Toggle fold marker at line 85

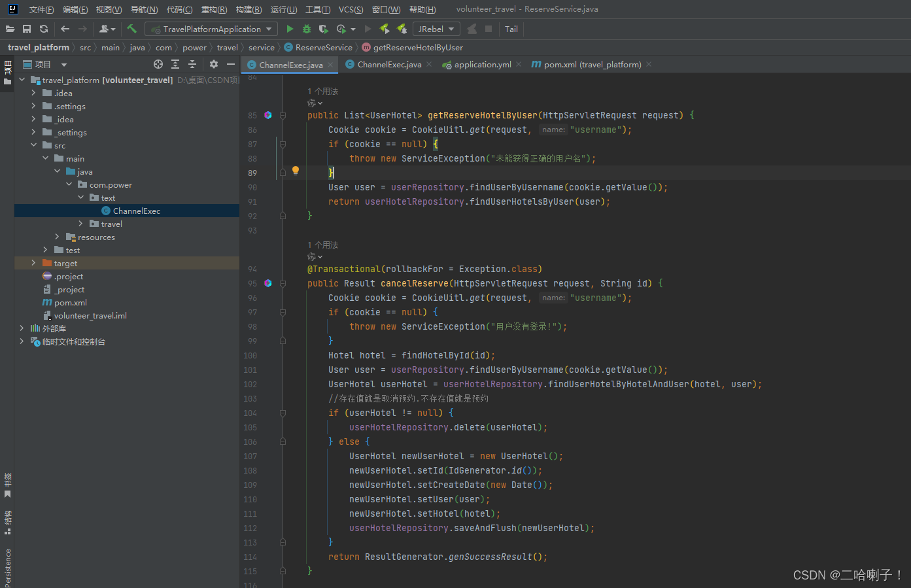[x=283, y=115]
